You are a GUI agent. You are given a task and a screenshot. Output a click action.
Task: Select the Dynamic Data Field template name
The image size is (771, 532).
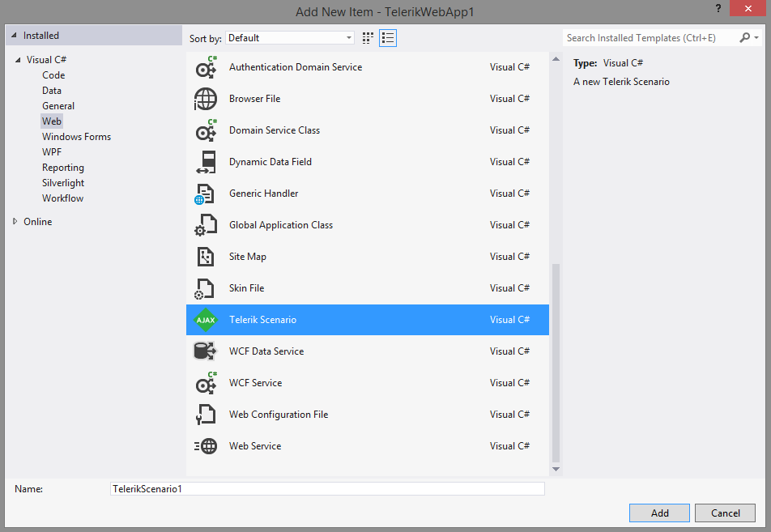[270, 162]
